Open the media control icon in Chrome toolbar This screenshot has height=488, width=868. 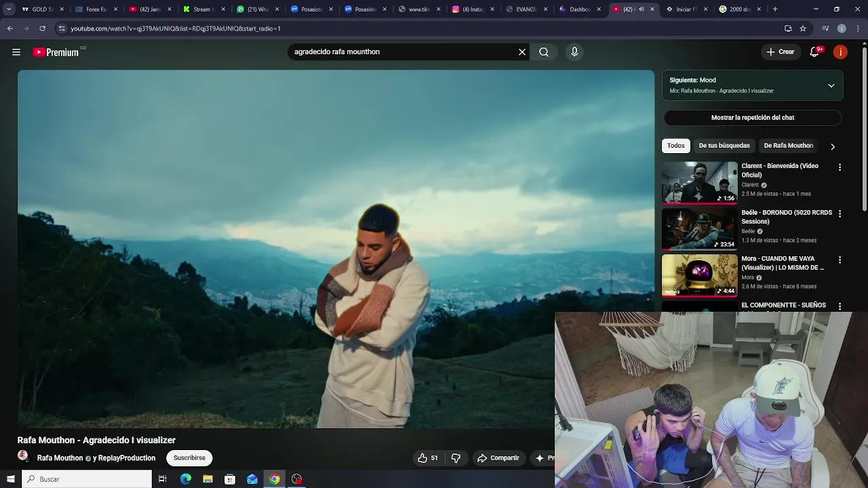pyautogui.click(x=825, y=28)
